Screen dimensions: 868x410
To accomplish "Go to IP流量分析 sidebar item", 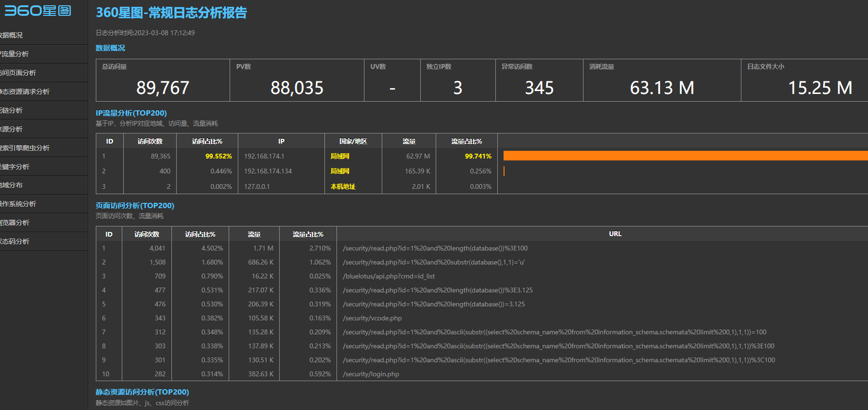I will coord(14,54).
